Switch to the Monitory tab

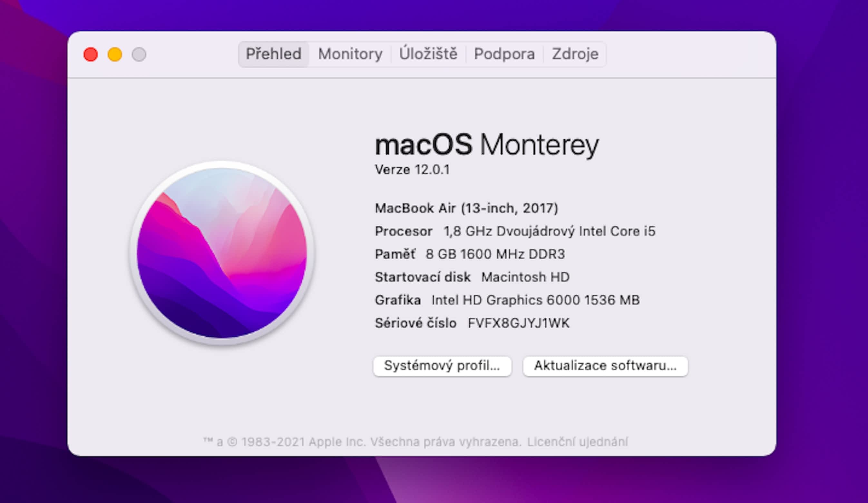click(350, 54)
